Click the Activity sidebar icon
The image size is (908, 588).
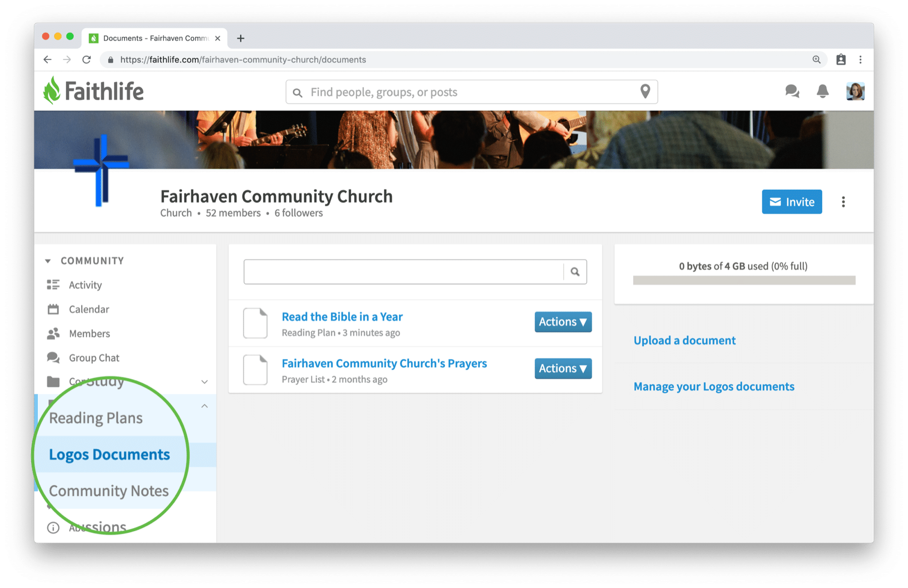(x=53, y=285)
